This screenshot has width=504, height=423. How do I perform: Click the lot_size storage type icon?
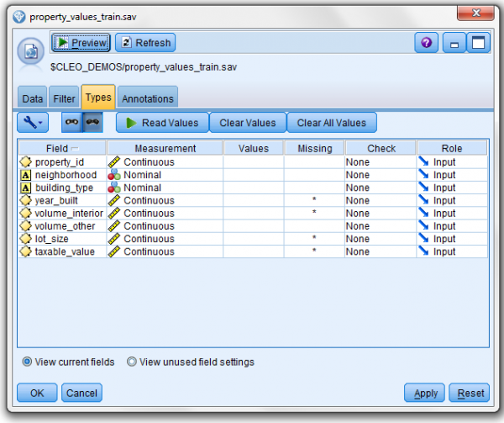click(25, 239)
